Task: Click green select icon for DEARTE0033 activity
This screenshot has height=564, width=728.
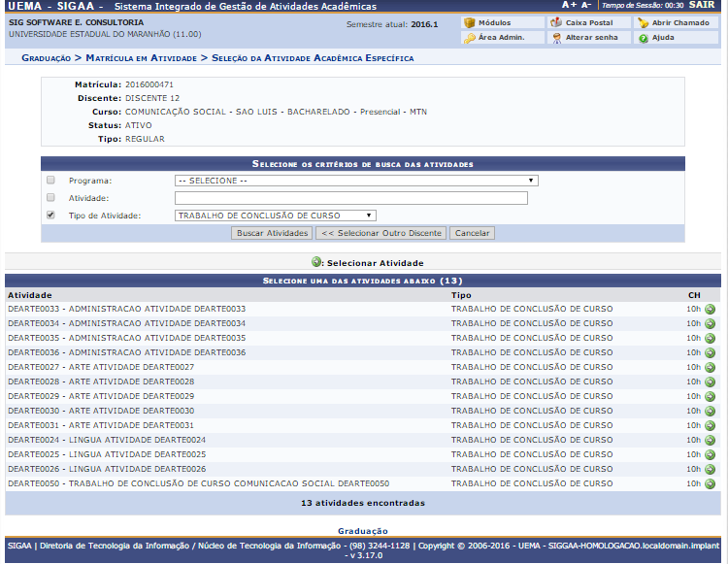Action: [x=710, y=310]
